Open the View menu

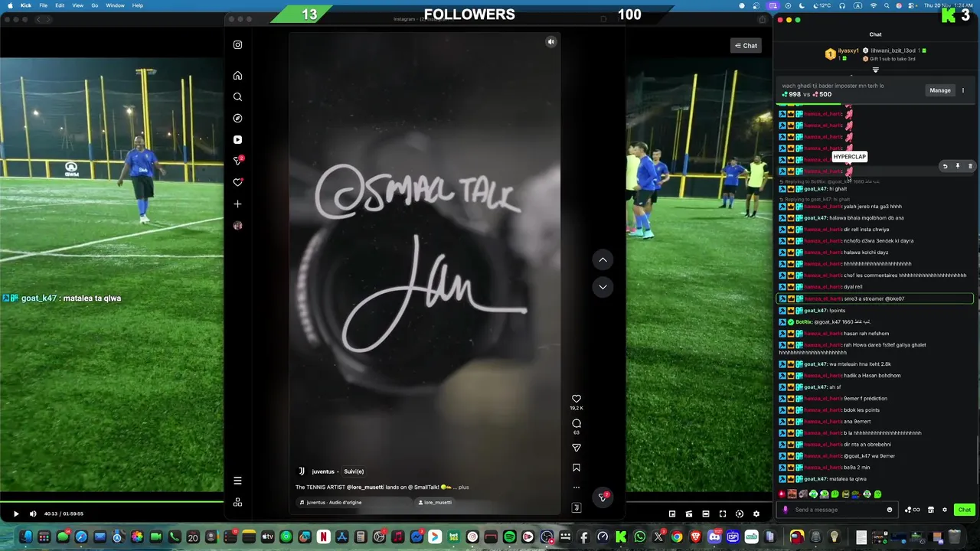[x=77, y=5]
